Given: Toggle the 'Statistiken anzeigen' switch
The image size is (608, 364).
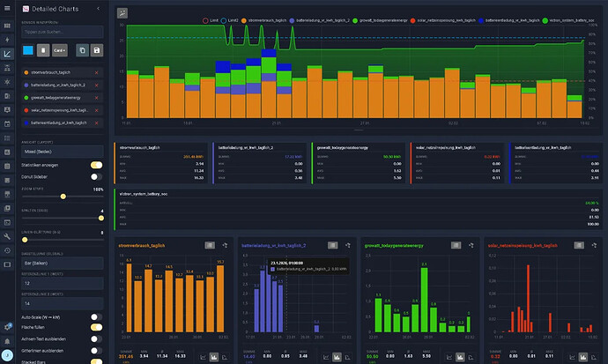Looking at the screenshot, I should tap(97, 165).
